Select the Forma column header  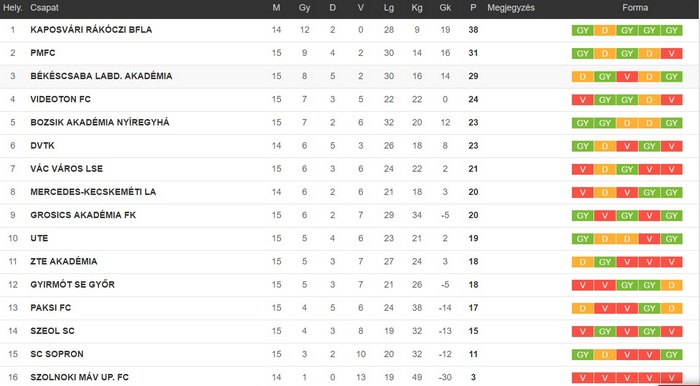click(635, 8)
